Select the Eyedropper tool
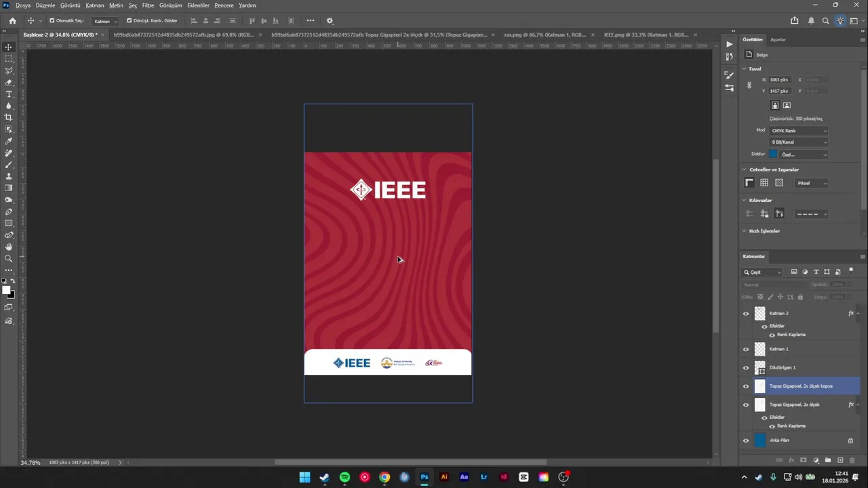This screenshot has width=868, height=488. point(9,141)
